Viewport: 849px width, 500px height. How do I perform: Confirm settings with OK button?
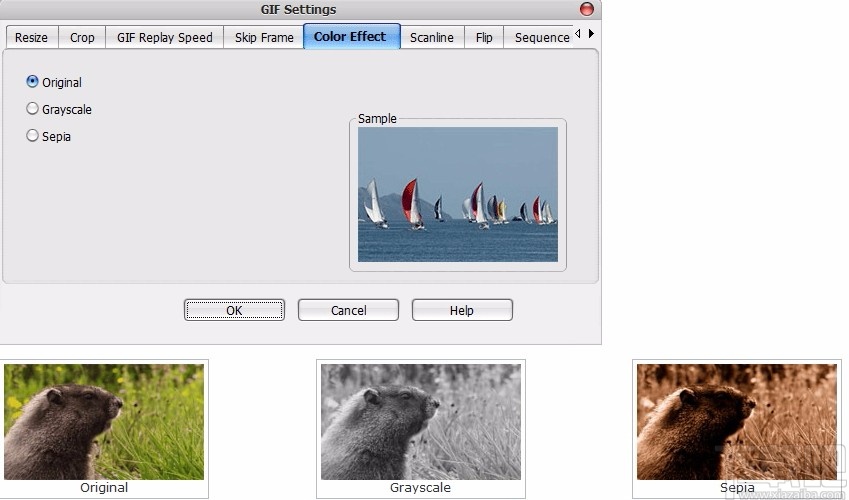tap(234, 310)
